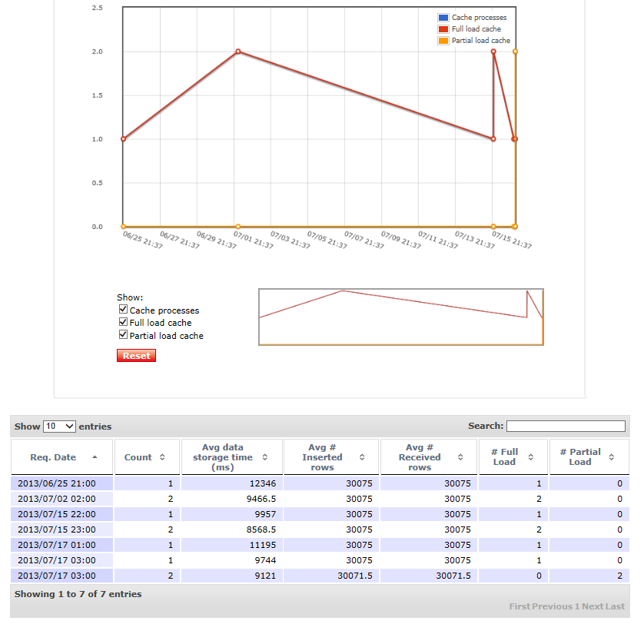Image resolution: width=644 pixels, height=644 pixels.
Task: Click storage time value 8568.5
Action: [261, 529]
